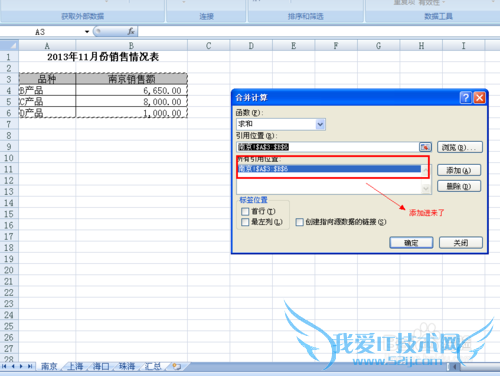Click cell with value 8,000.00
The width and height of the screenshot is (500, 376).
pos(131,102)
